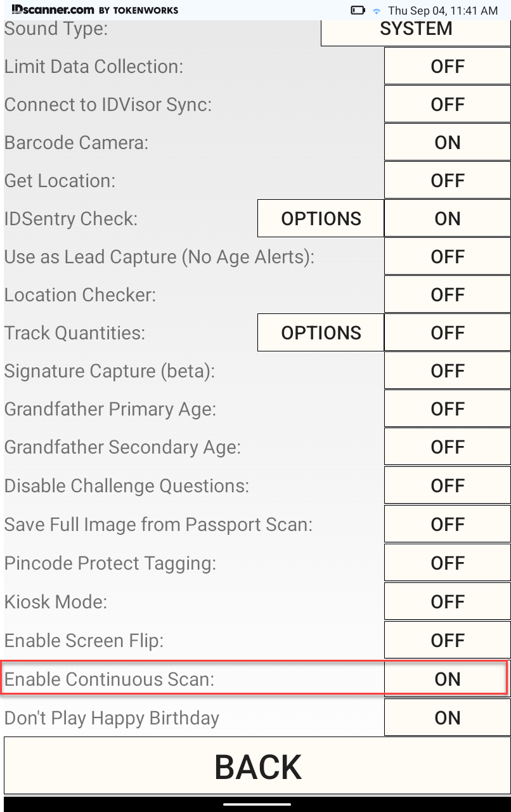Tap the battery icon in status bar
Viewport: 511px width, 812px height.
[358, 10]
